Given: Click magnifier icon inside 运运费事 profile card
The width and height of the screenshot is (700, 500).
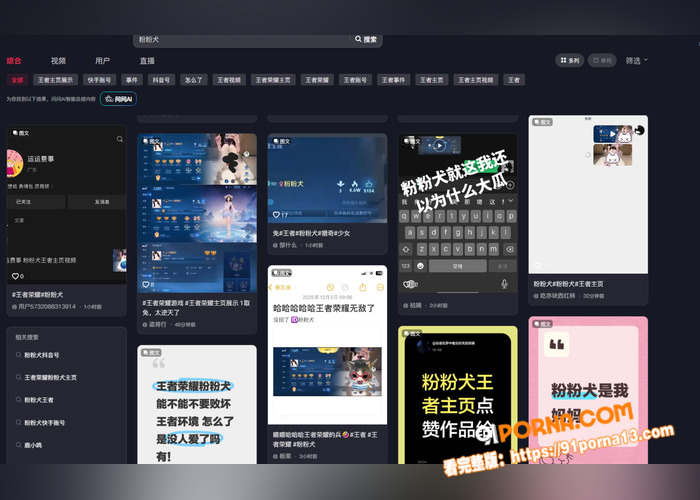Looking at the screenshot, I should tap(120, 139).
